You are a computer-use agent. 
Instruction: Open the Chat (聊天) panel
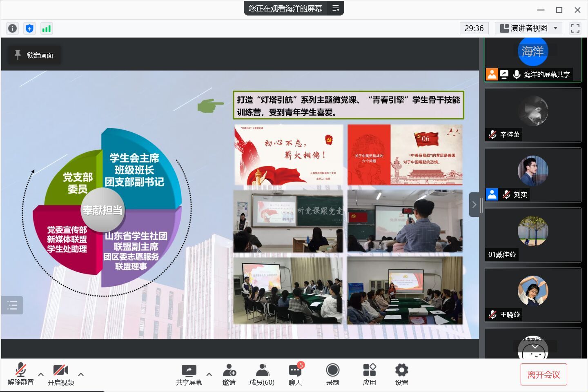(295, 374)
